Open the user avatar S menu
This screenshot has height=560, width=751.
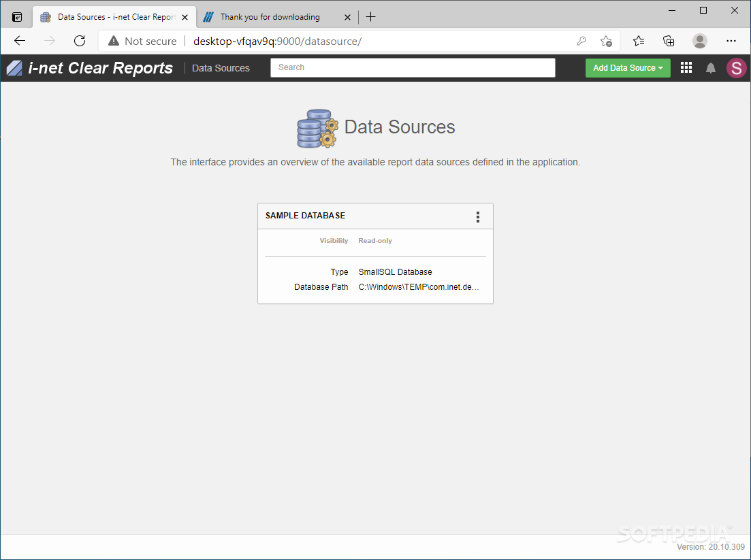point(737,68)
